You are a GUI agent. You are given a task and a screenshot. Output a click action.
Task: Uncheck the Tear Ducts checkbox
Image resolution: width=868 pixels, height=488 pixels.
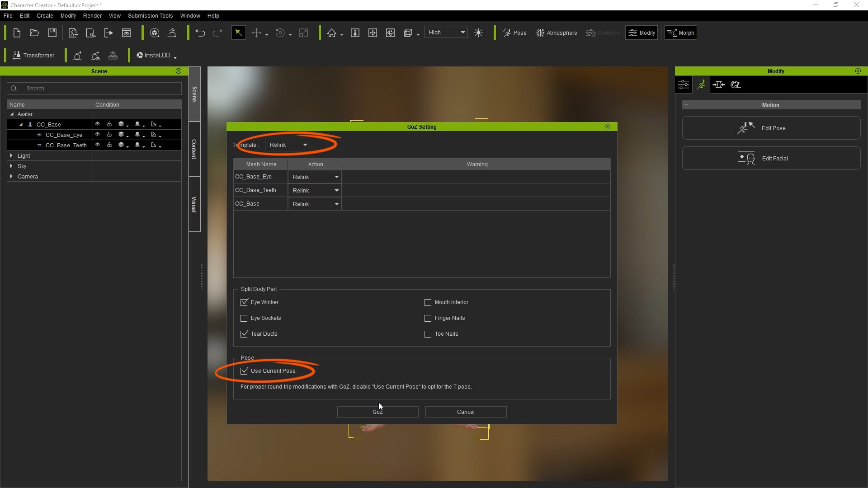[244, 334]
